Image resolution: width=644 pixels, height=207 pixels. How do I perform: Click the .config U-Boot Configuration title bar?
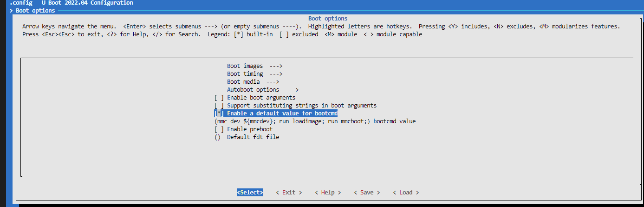[x=71, y=3]
